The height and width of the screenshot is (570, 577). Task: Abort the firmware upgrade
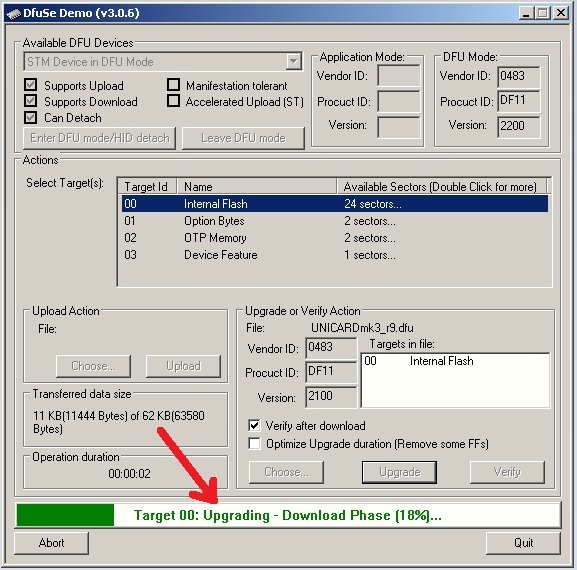click(x=52, y=543)
